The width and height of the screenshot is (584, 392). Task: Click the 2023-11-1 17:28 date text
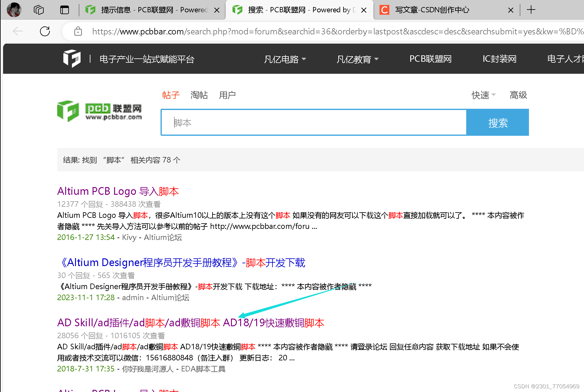[86, 298]
